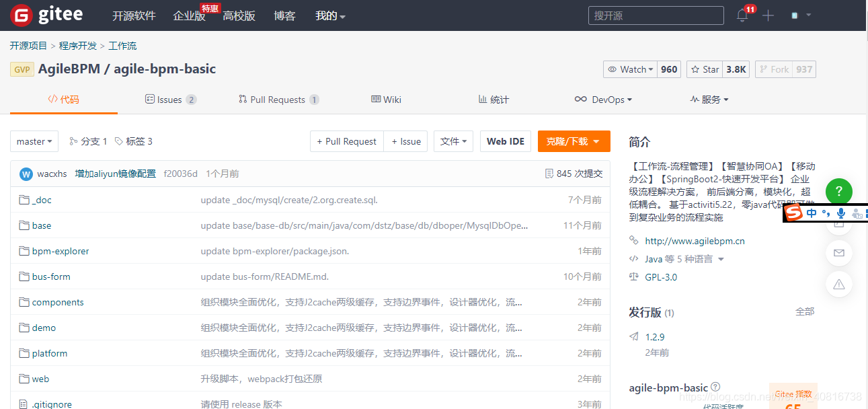The height and width of the screenshot is (409, 868).
Task: Open the agile-bpm-basic repository link
Action: (165, 69)
